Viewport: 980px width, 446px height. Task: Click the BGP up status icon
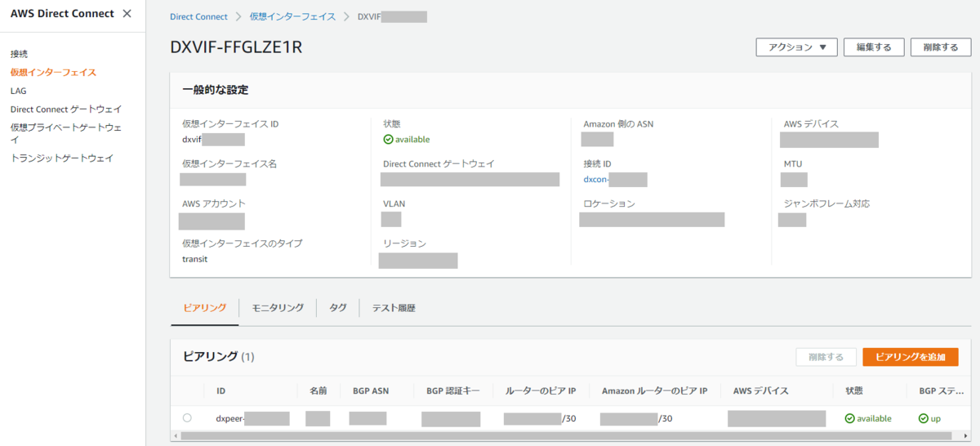(924, 418)
